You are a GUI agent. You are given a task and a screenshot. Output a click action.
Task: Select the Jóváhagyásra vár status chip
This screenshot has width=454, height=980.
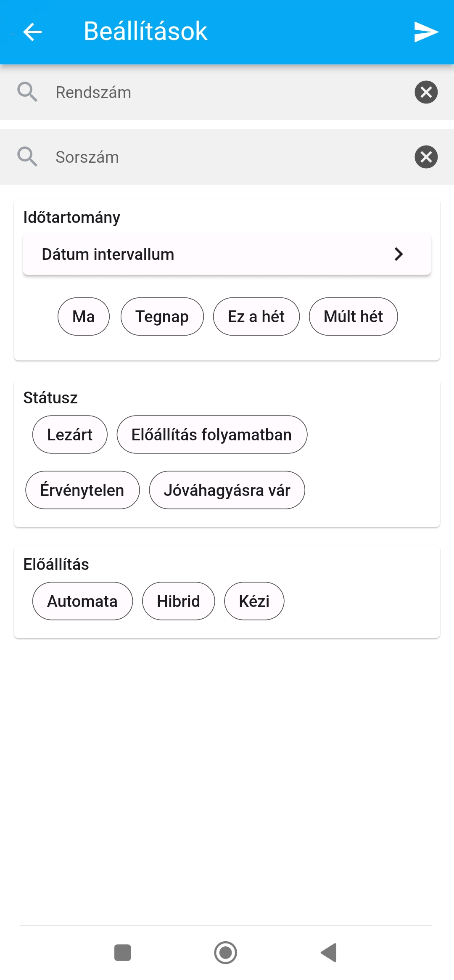pos(227,490)
